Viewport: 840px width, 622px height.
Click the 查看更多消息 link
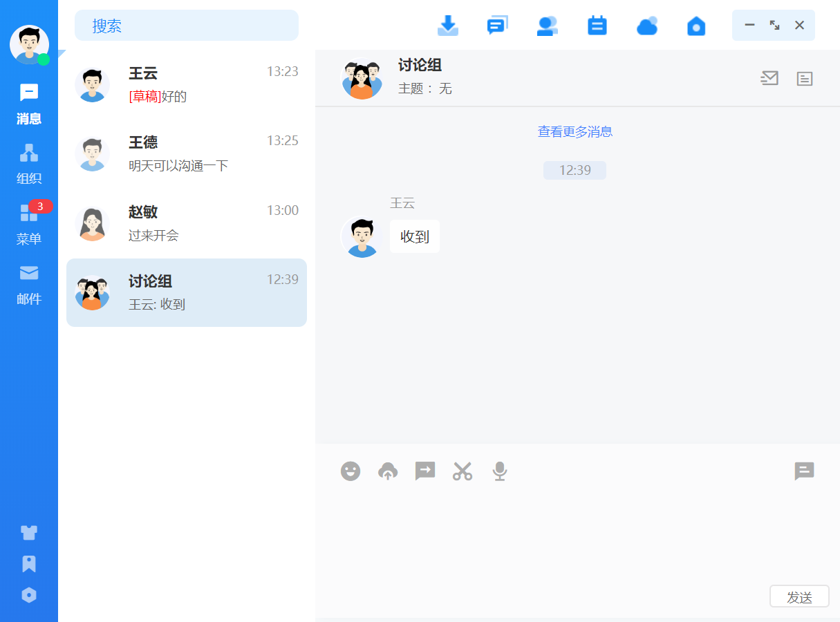tap(575, 131)
